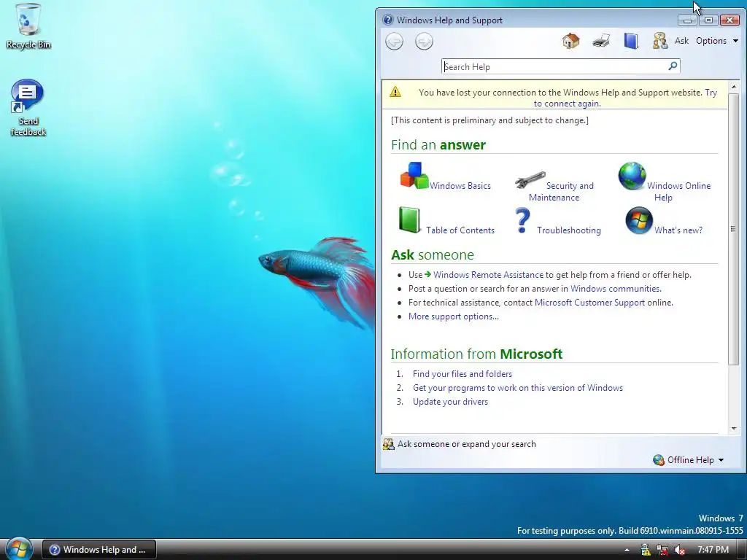Screen dimensions: 747x560
Task: Click the globe icon for Windows Online Help
Action: click(x=632, y=176)
